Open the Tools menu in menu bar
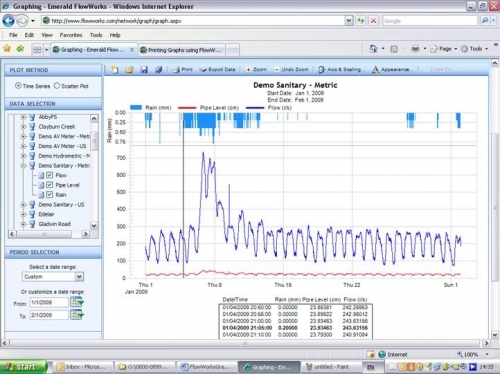500x374 pixels. click(x=96, y=35)
